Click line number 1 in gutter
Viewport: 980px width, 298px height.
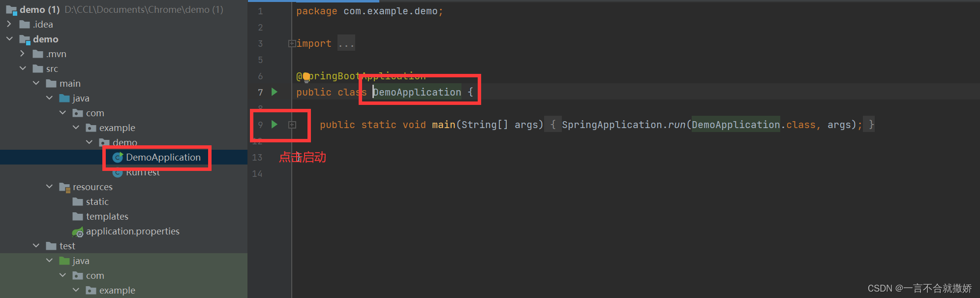tap(260, 11)
